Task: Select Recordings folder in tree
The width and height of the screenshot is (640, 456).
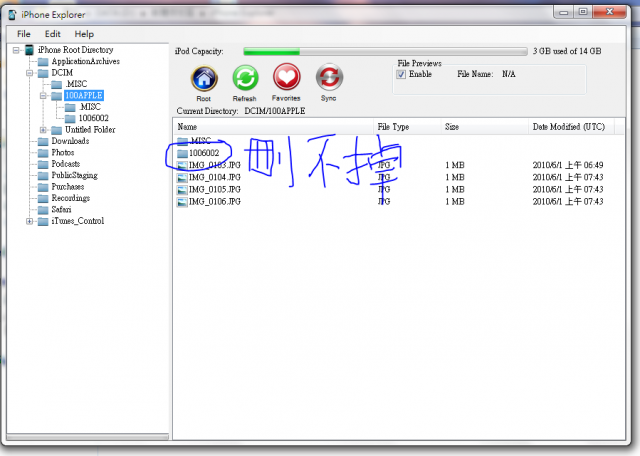Action: (x=71, y=198)
